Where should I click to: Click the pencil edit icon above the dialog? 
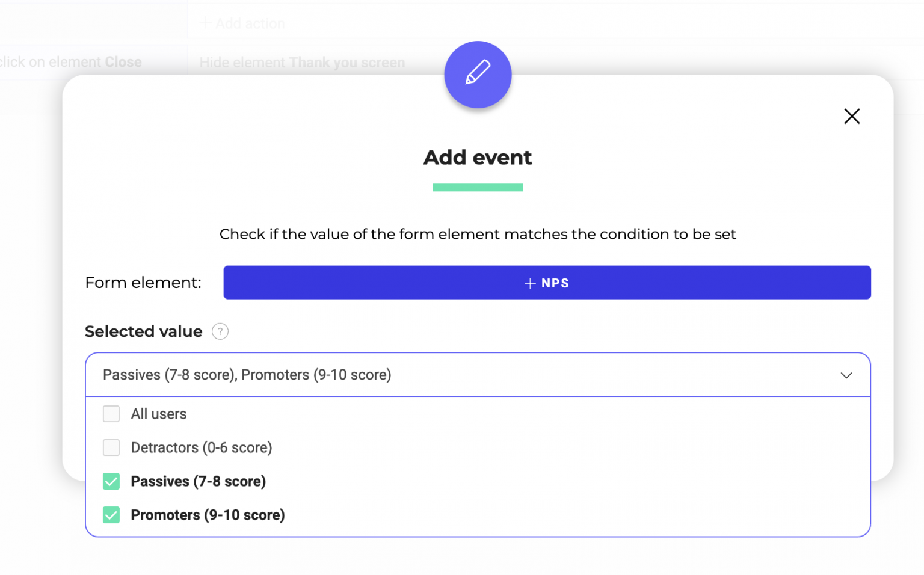[478, 74]
